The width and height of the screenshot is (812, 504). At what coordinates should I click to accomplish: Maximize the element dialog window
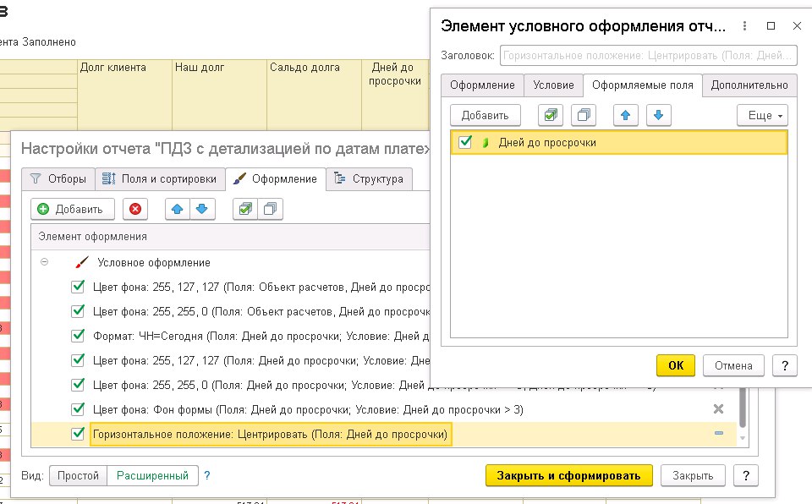tap(771, 26)
